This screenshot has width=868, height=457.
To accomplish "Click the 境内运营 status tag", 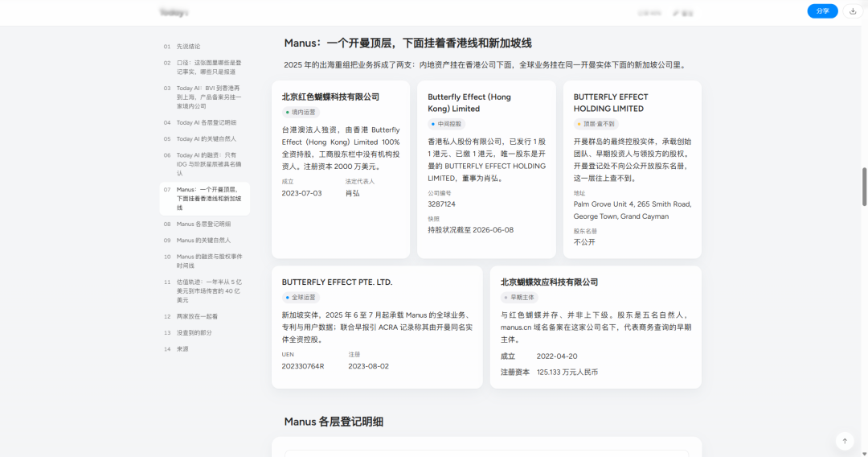I will pos(301,112).
